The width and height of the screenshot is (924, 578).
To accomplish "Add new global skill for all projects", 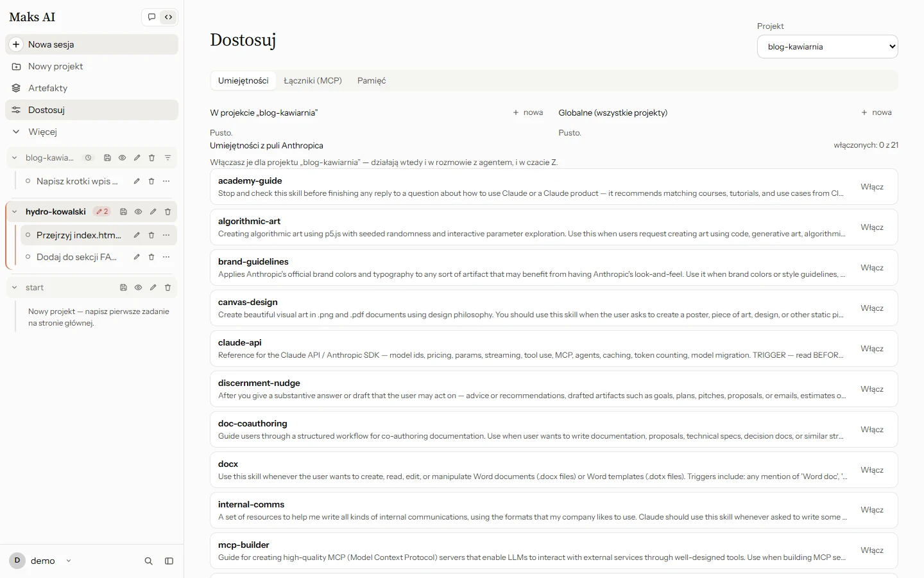I will [x=877, y=112].
